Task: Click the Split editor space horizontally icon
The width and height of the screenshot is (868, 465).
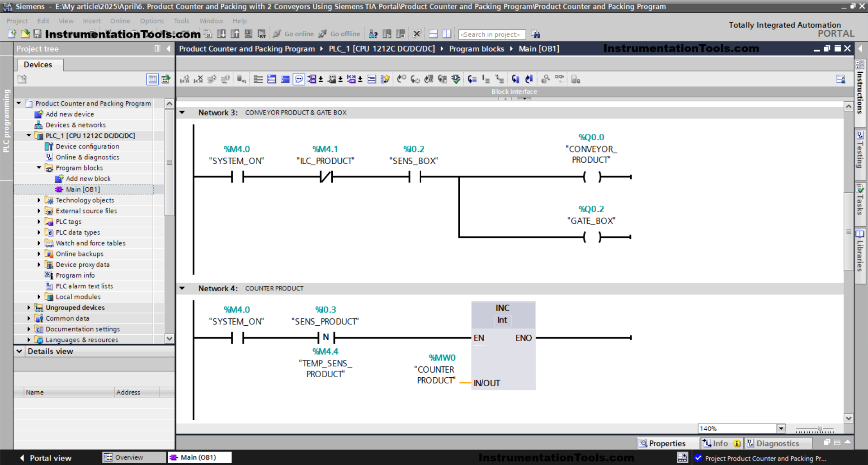Action: click(x=433, y=34)
